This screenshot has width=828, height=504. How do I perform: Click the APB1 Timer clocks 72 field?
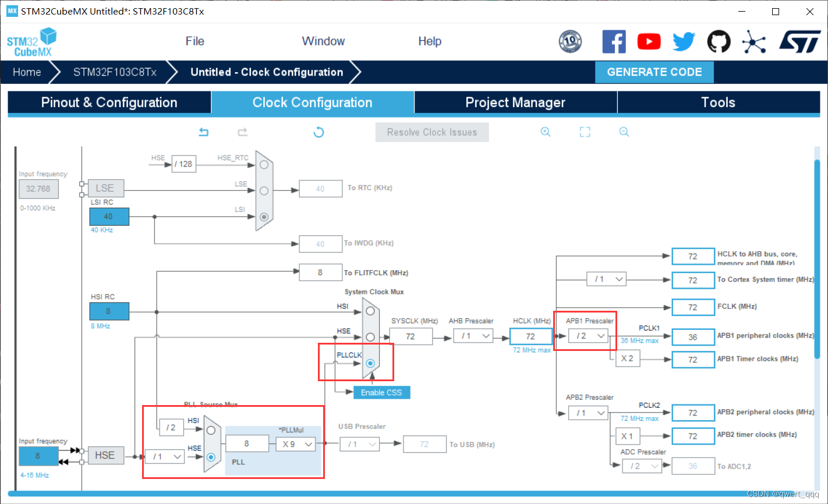(x=693, y=360)
